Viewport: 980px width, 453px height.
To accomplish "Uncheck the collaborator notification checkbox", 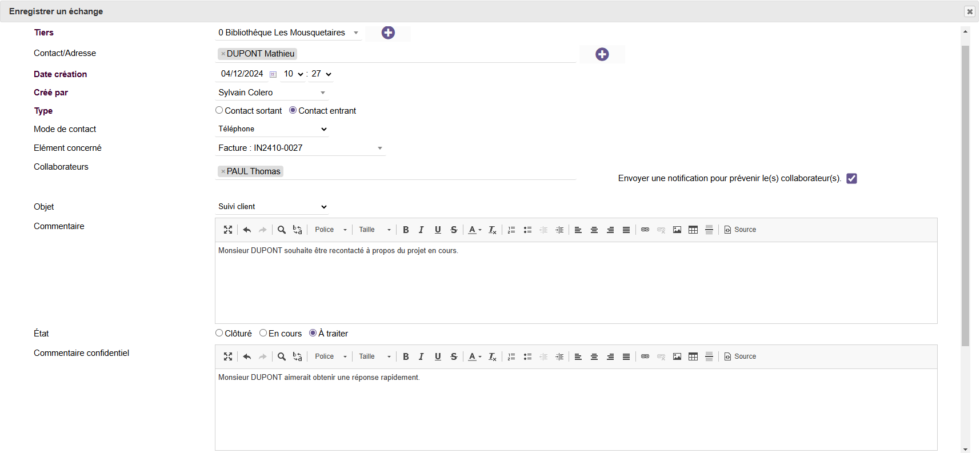I will [851, 178].
